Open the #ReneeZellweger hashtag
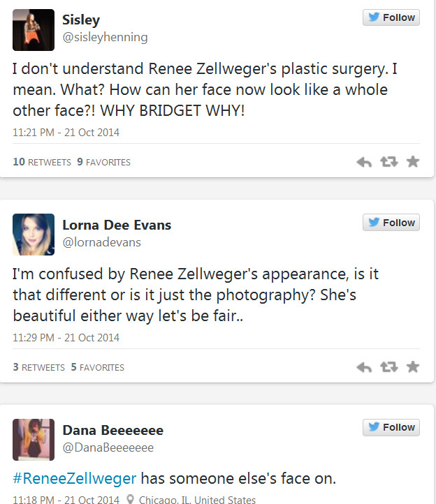This screenshot has width=436, height=504. [75, 479]
